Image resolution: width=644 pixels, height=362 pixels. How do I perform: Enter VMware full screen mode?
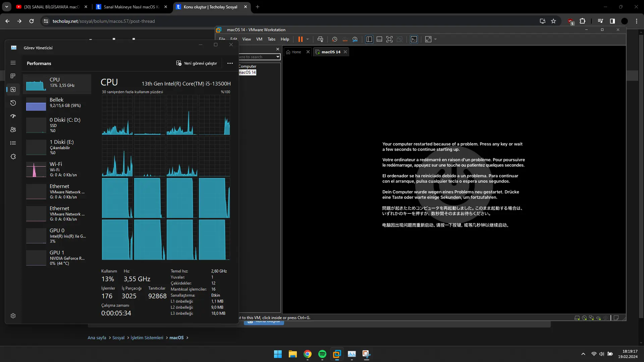click(x=389, y=39)
